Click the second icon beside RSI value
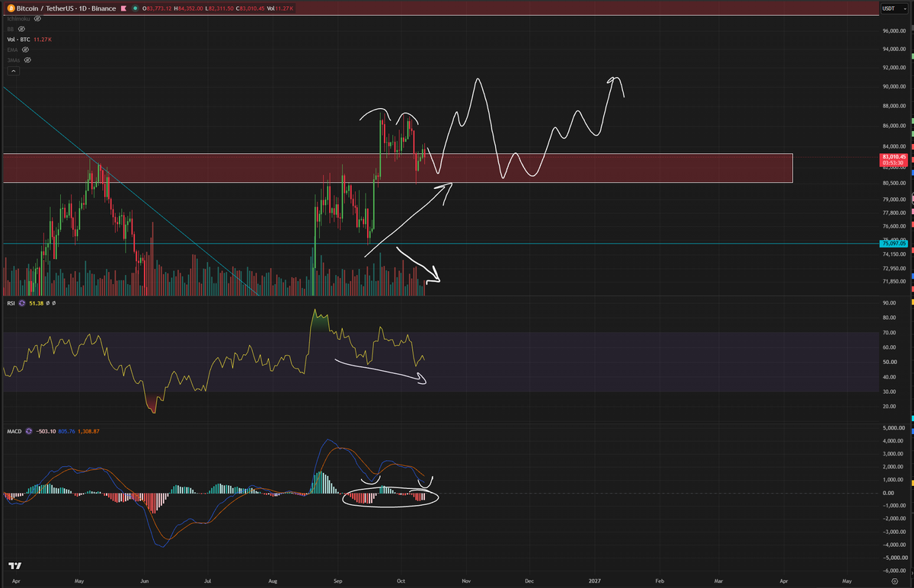914x588 pixels. (x=54, y=303)
